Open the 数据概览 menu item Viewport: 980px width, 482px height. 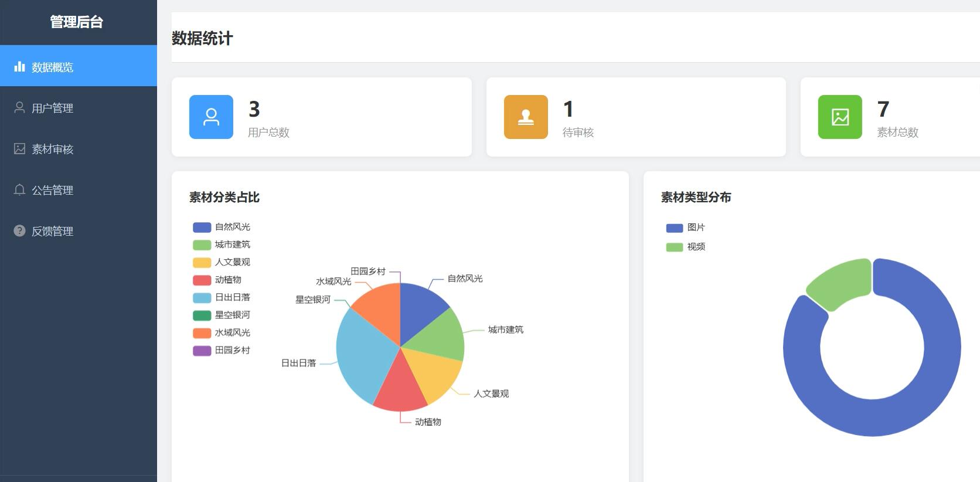point(79,66)
